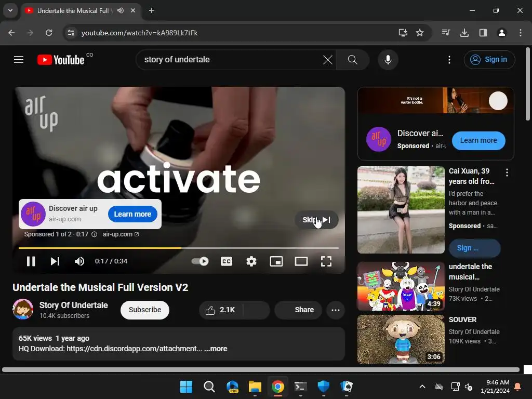Open more actions ellipsis below video

336,310
